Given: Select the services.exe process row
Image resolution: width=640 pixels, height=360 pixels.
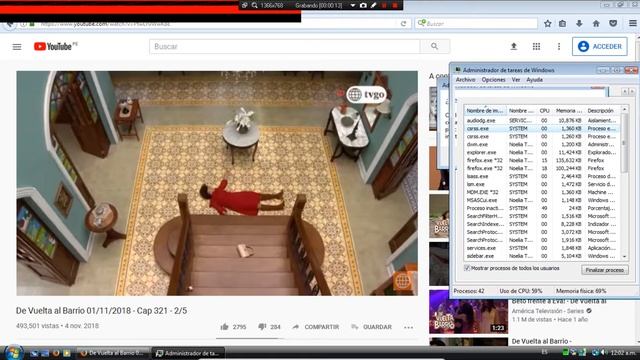Looking at the screenshot, I should (542, 248).
